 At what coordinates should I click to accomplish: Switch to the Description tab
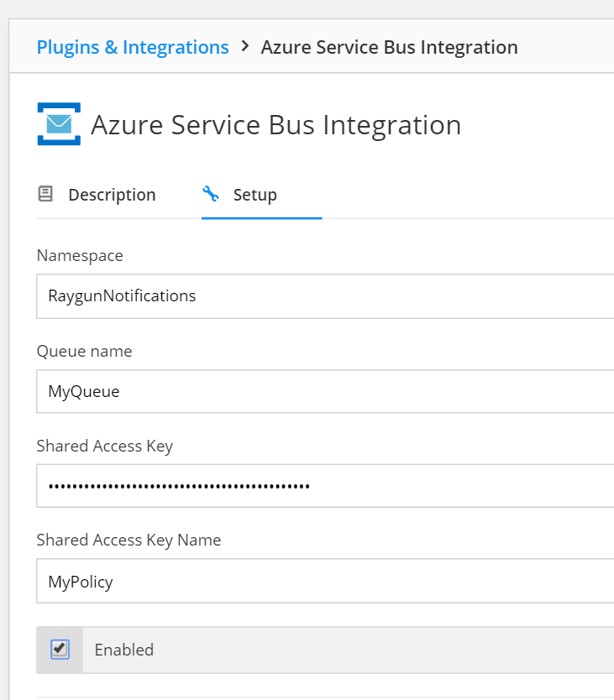(x=97, y=195)
